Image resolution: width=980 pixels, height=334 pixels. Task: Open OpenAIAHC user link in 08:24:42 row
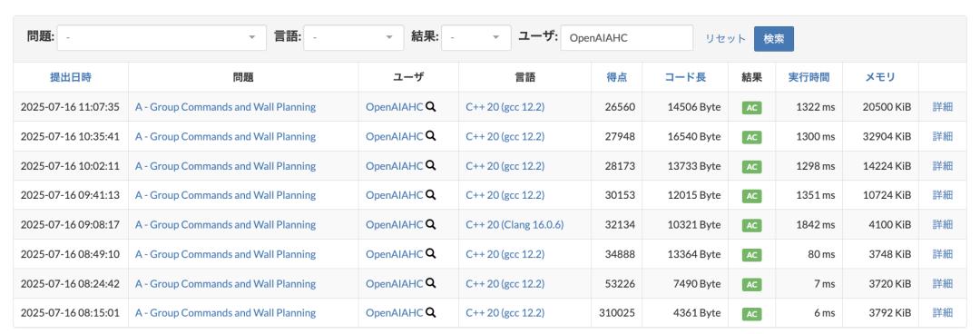coord(395,283)
